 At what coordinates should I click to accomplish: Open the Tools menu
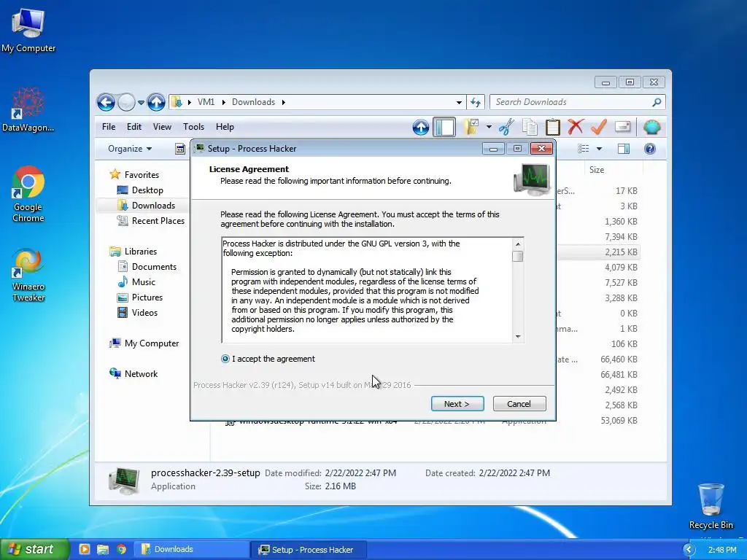click(x=193, y=127)
